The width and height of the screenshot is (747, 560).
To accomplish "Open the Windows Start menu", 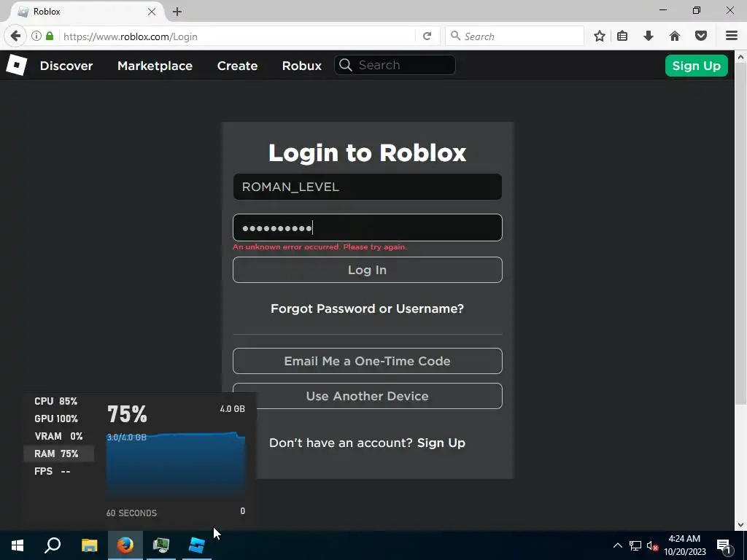I will pos(18,545).
